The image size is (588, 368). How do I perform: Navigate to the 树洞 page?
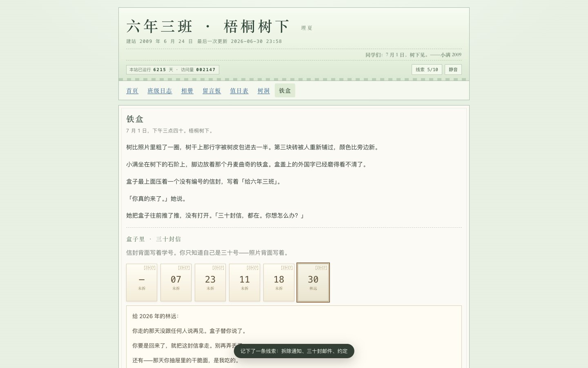(x=264, y=91)
